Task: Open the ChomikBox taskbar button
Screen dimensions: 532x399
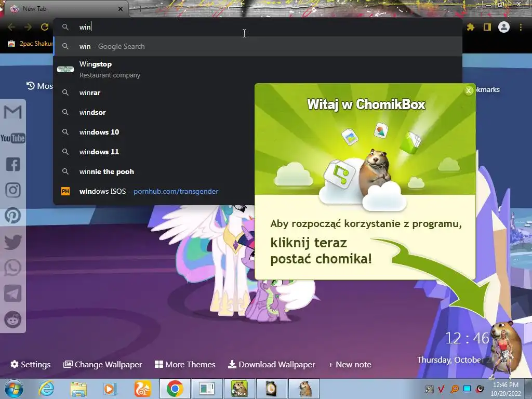Action: tap(239, 389)
